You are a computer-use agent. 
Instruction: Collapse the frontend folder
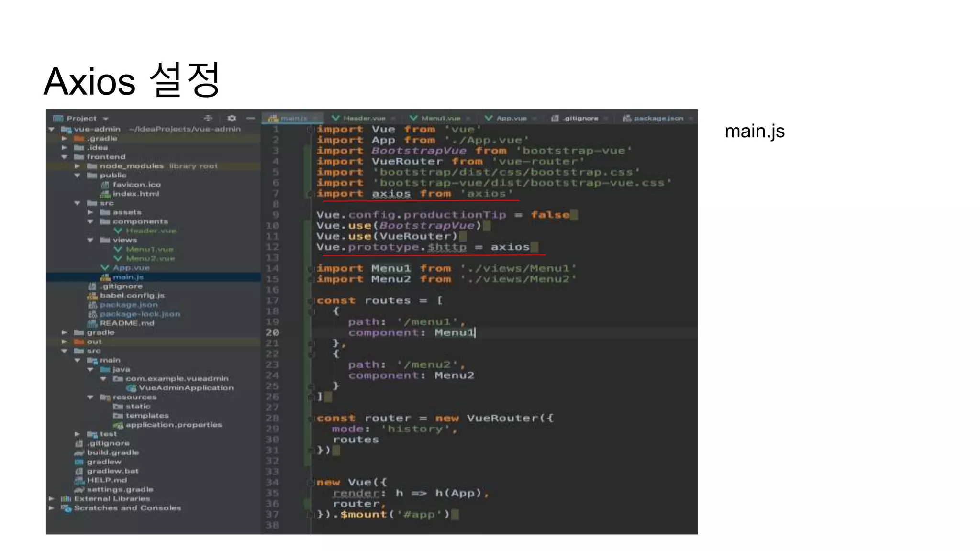(64, 157)
